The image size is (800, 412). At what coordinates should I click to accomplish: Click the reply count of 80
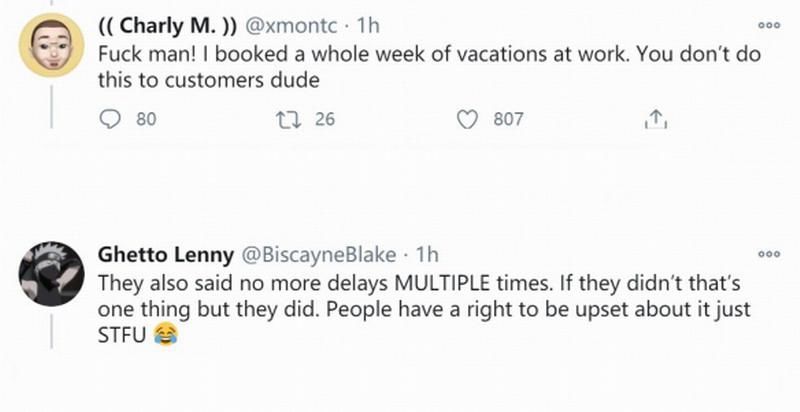146,120
